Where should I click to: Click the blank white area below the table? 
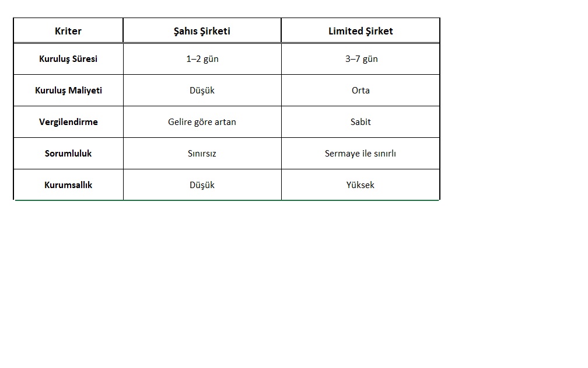233,280
